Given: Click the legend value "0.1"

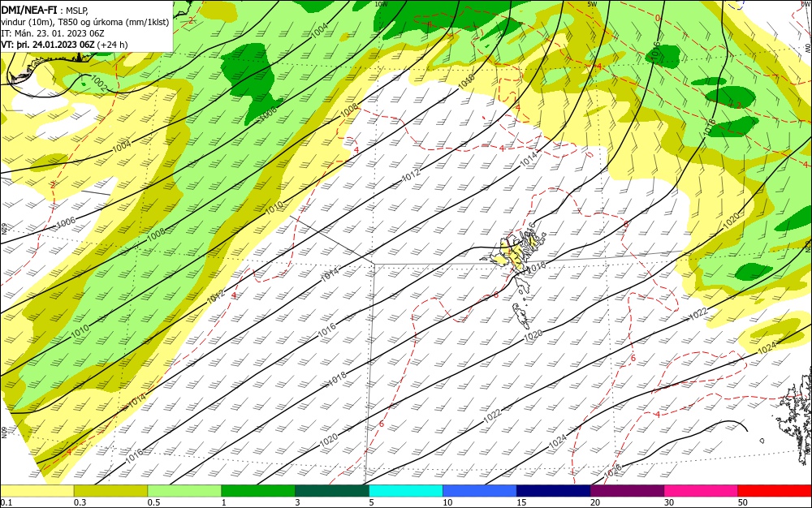Looking at the screenshot, I should [x=6, y=503].
